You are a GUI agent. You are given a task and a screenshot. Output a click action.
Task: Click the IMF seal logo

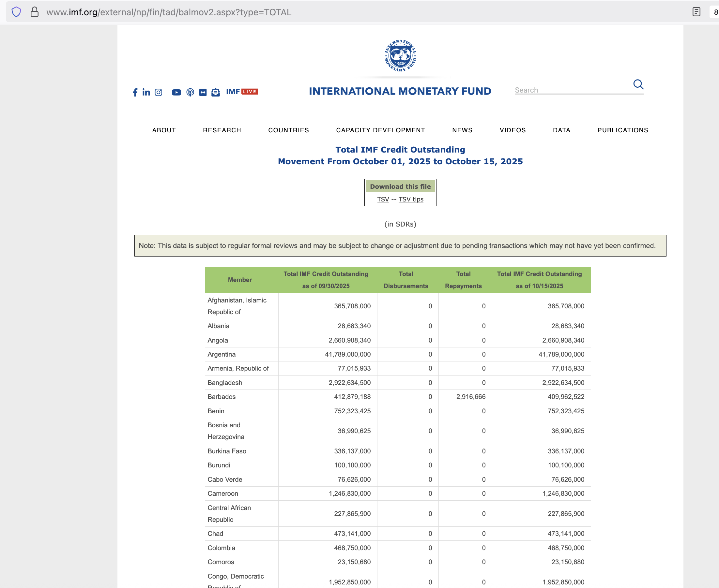click(400, 56)
